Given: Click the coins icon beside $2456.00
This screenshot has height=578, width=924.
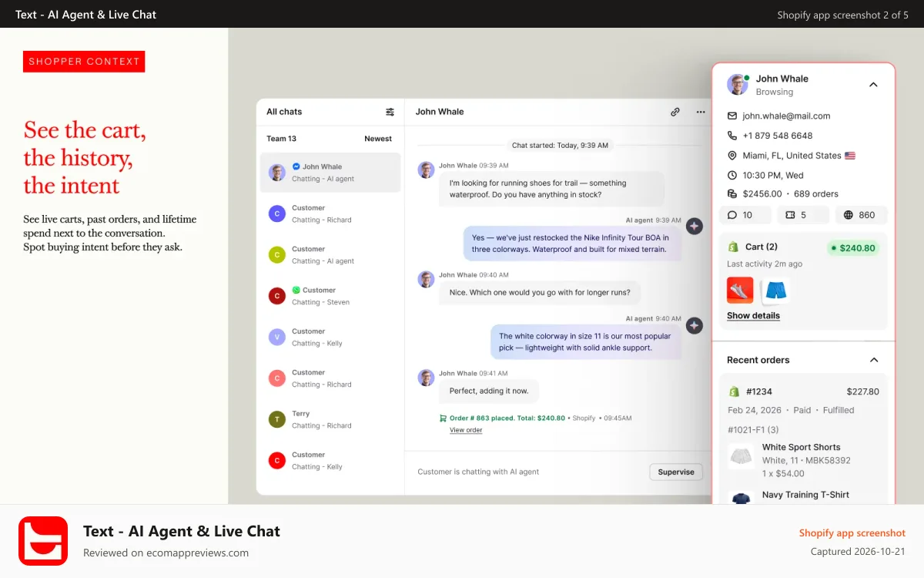Looking at the screenshot, I should pyautogui.click(x=732, y=194).
